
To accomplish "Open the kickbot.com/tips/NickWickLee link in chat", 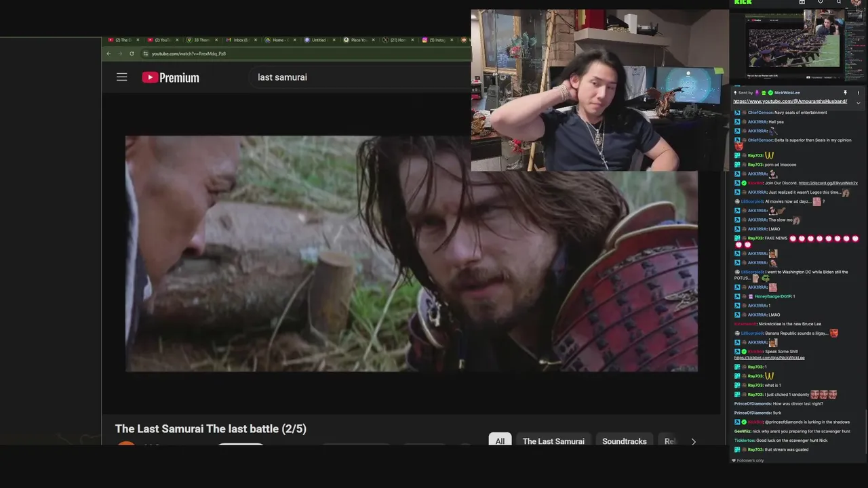I will coord(769,358).
